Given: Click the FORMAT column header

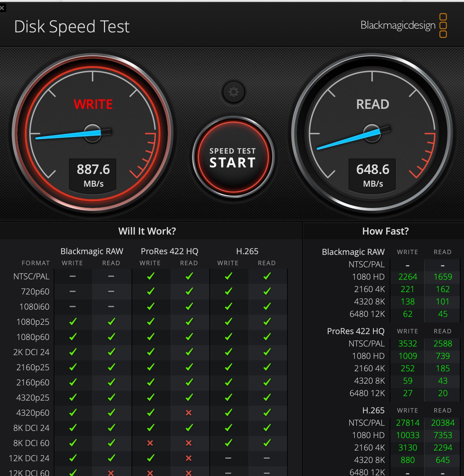Looking at the screenshot, I should [36, 263].
